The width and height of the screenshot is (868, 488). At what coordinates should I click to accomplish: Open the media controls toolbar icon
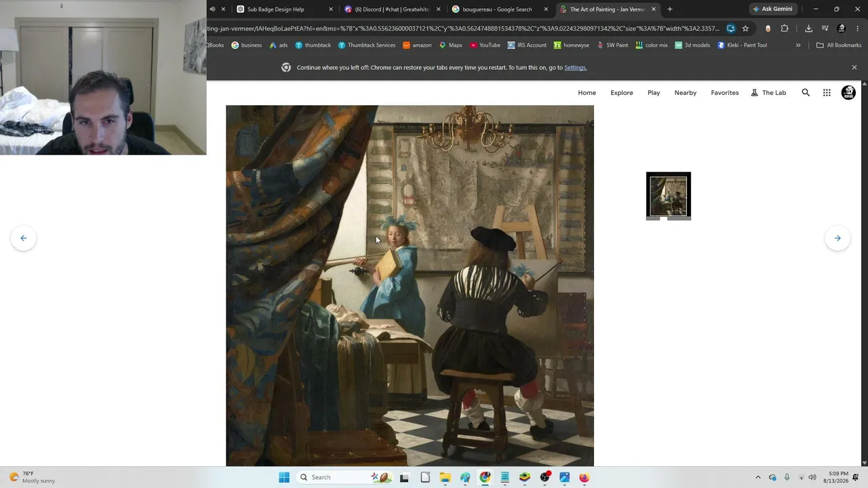pyautogui.click(x=825, y=28)
